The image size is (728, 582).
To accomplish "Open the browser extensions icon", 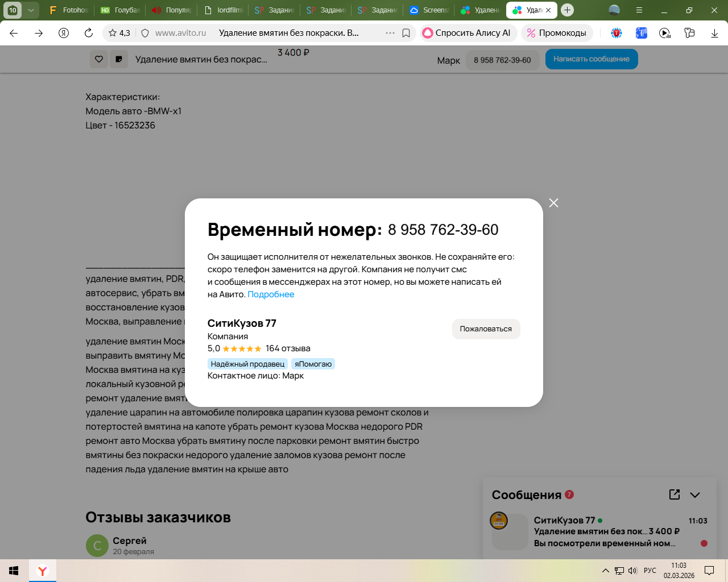I will (x=690, y=33).
